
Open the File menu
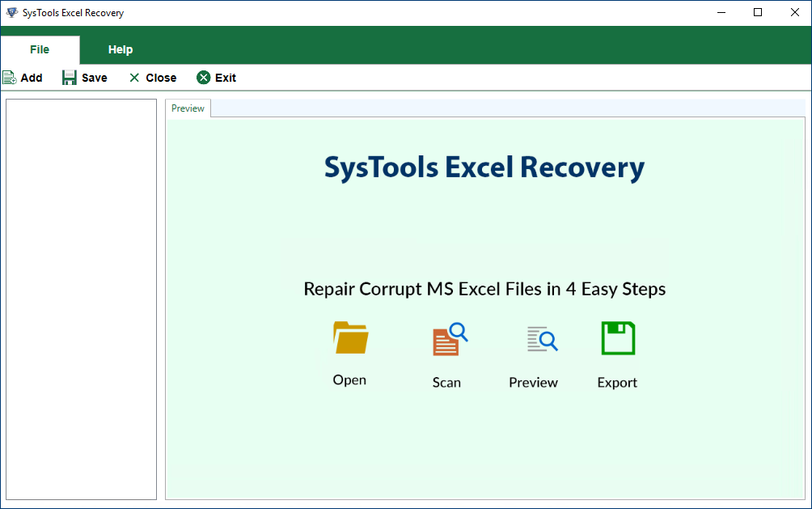tap(40, 49)
